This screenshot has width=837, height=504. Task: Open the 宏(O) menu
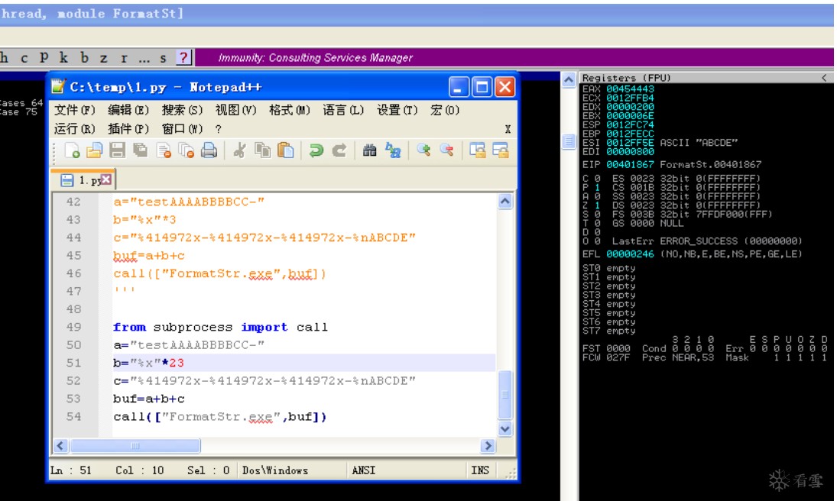(x=445, y=111)
